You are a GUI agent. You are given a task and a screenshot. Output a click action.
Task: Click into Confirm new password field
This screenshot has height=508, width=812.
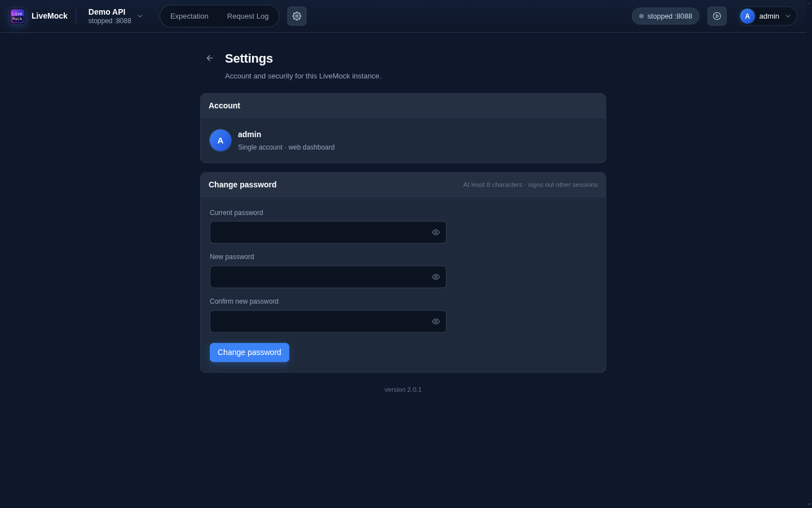pyautogui.click(x=328, y=321)
